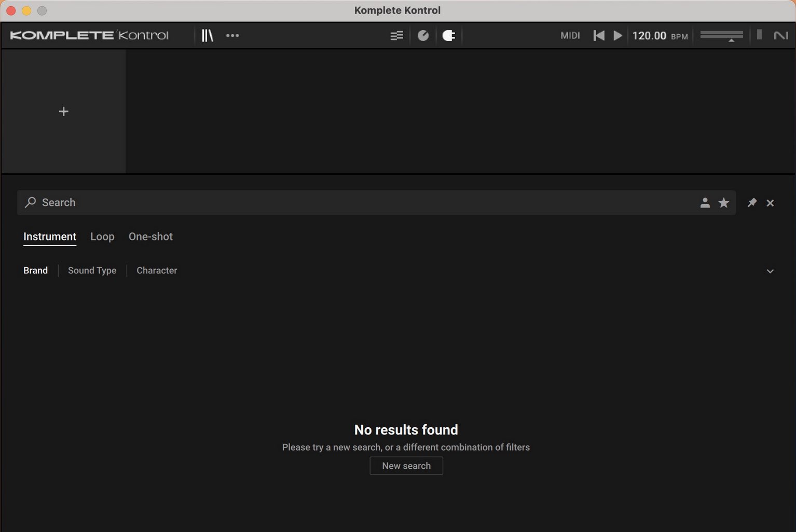This screenshot has height=532, width=796.
Task: Toggle the plug-in chain view icon
Action: click(x=396, y=35)
